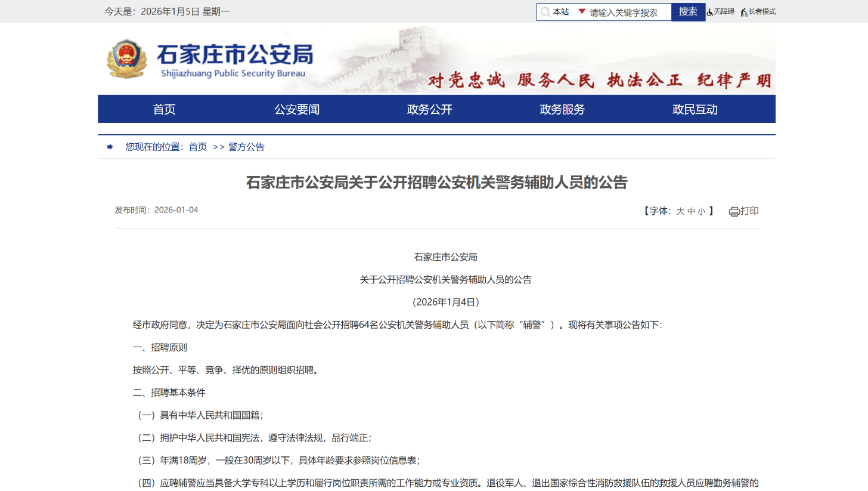The height and width of the screenshot is (491, 868).
Task: Open the 政民互动 navigation menu
Action: pyautogui.click(x=693, y=109)
